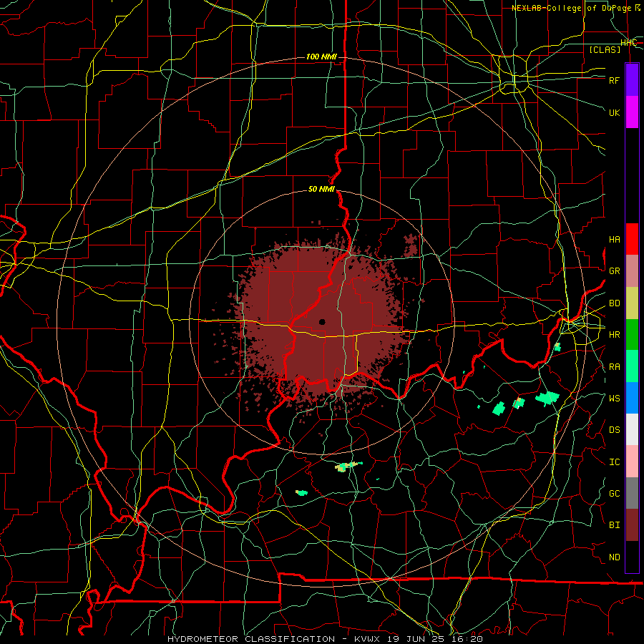Click the HYDROMETEOR CLASSIFICATION title text
The image size is (644, 644).
pyautogui.click(x=251, y=639)
